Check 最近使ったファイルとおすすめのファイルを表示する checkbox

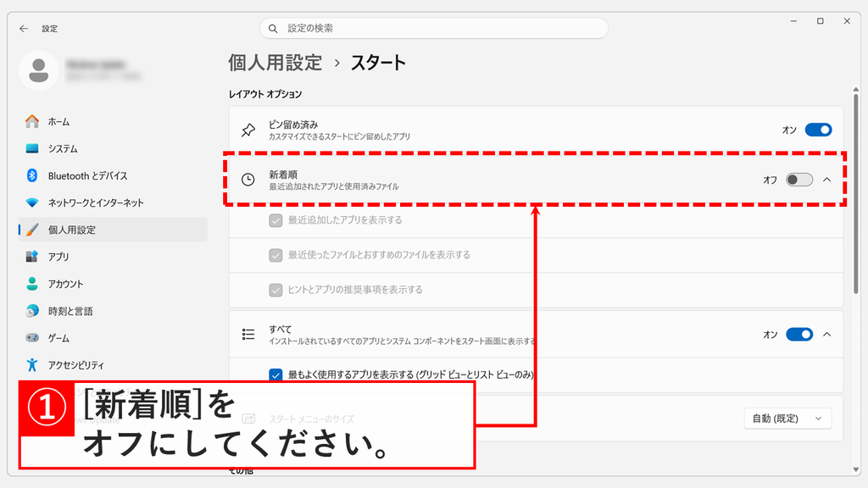coord(275,255)
